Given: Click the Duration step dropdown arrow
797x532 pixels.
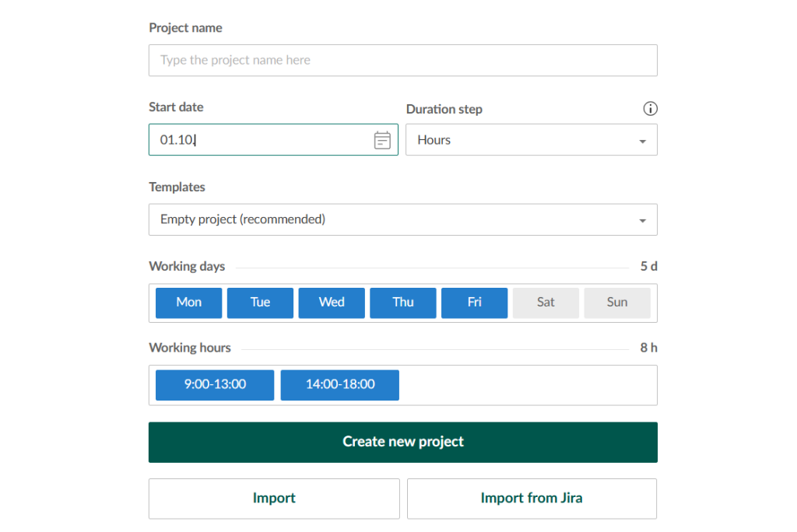Looking at the screenshot, I should pyautogui.click(x=643, y=140).
